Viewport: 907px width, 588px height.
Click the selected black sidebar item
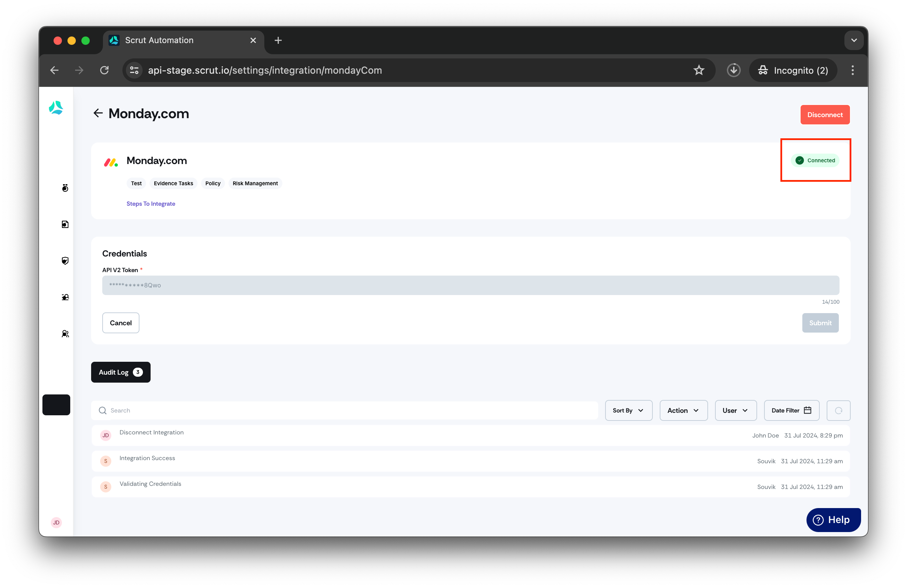(x=56, y=405)
